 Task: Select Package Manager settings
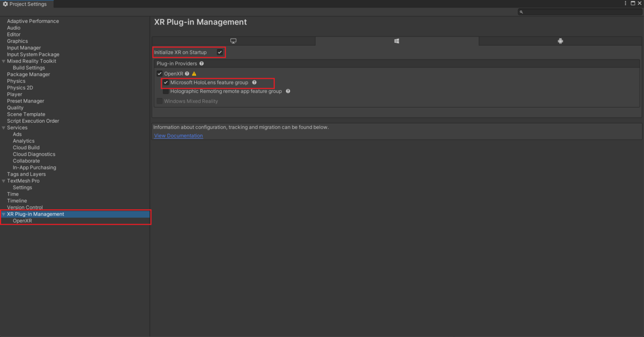(28, 75)
